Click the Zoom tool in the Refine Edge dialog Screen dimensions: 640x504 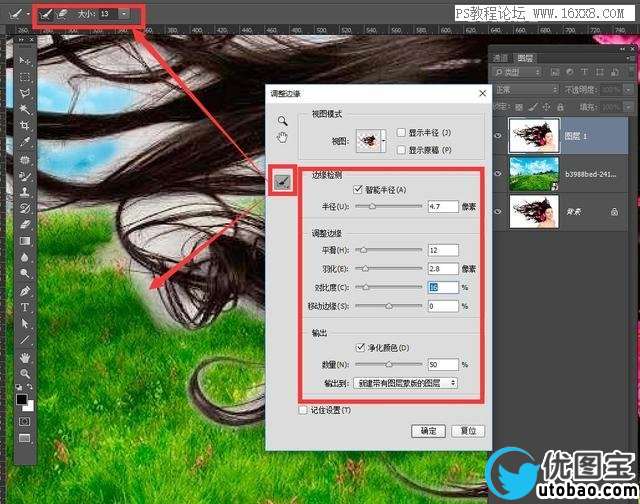click(282, 121)
